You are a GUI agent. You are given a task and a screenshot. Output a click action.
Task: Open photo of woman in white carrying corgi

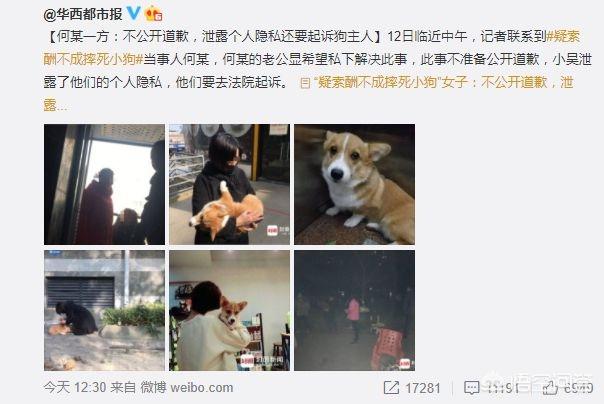coord(230,310)
